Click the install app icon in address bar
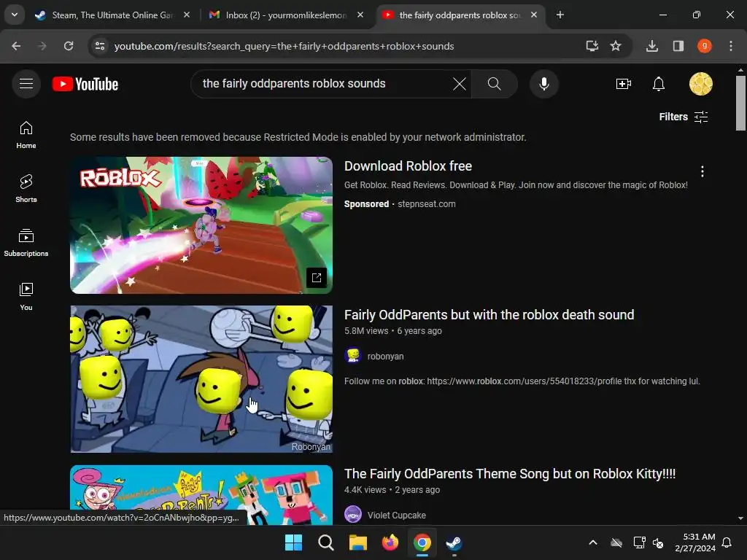Screen dimensions: 747x560 coord(592,46)
